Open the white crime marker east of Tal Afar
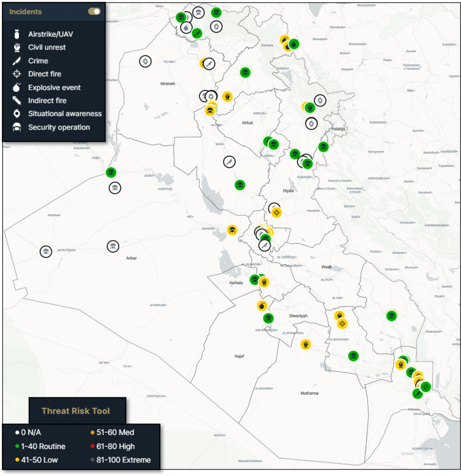461x476 pixels. pyautogui.click(x=209, y=64)
